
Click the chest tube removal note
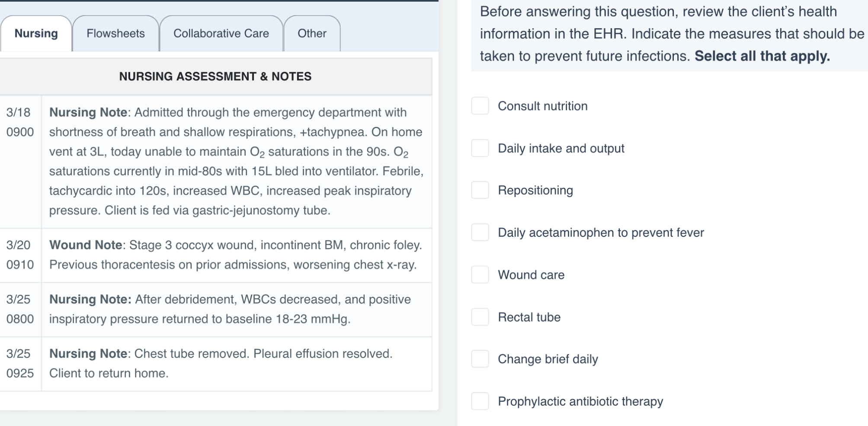(222, 363)
